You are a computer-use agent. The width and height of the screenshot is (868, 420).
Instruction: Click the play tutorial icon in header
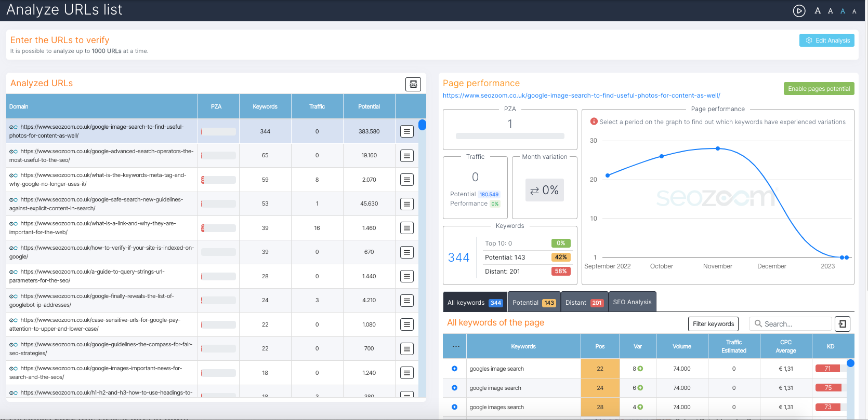pos(799,10)
